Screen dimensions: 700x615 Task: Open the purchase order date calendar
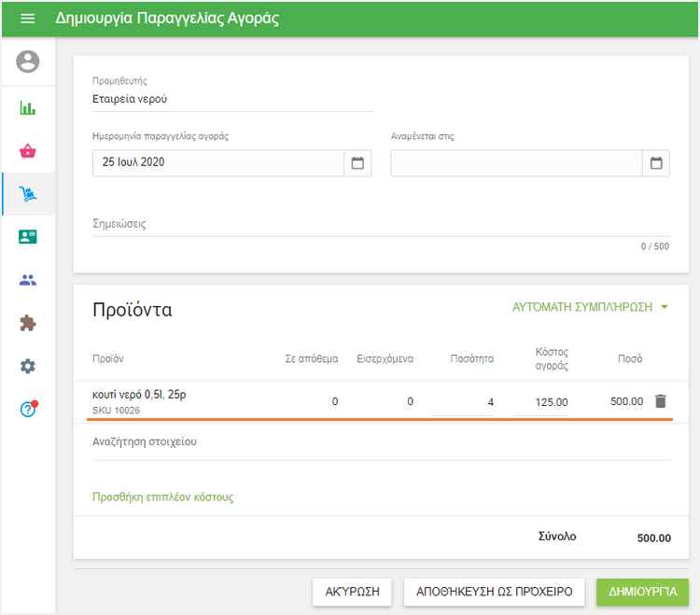click(357, 163)
